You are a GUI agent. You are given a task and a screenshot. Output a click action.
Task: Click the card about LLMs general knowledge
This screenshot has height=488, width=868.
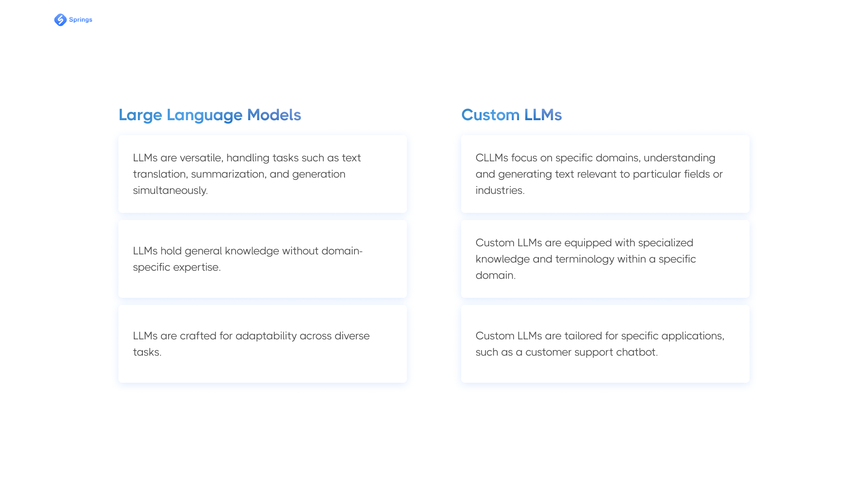pos(263,259)
